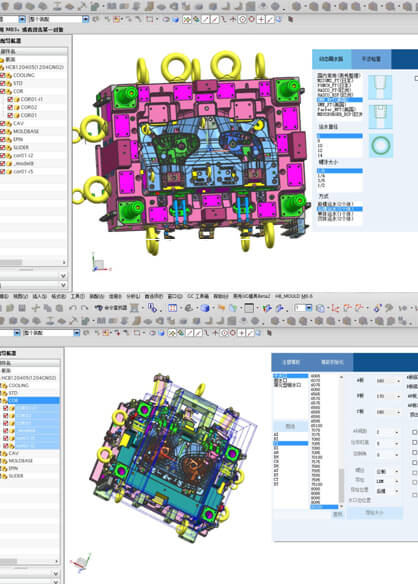Toggle the COOLING checkbox in upper window tree
The height and width of the screenshot is (584, 418).
click(3, 75)
